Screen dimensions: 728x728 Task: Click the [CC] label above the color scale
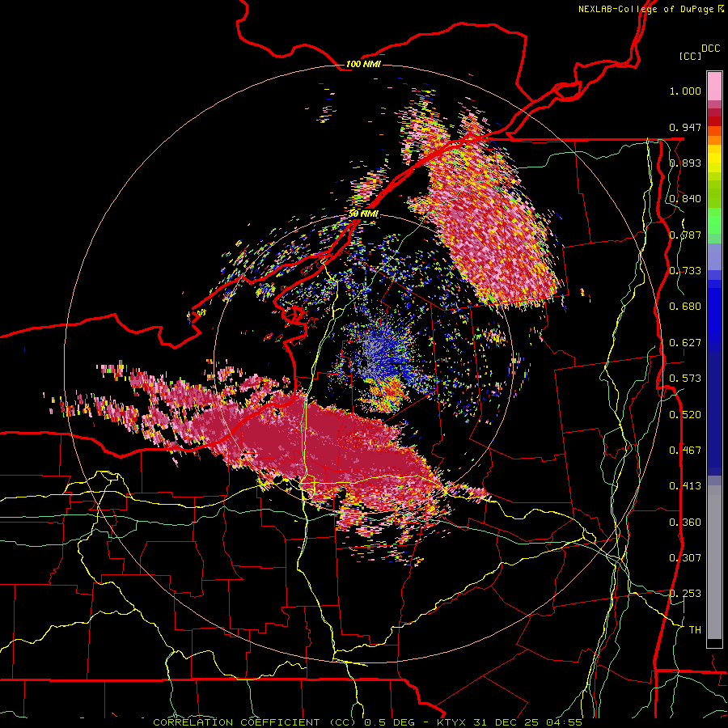pos(691,56)
